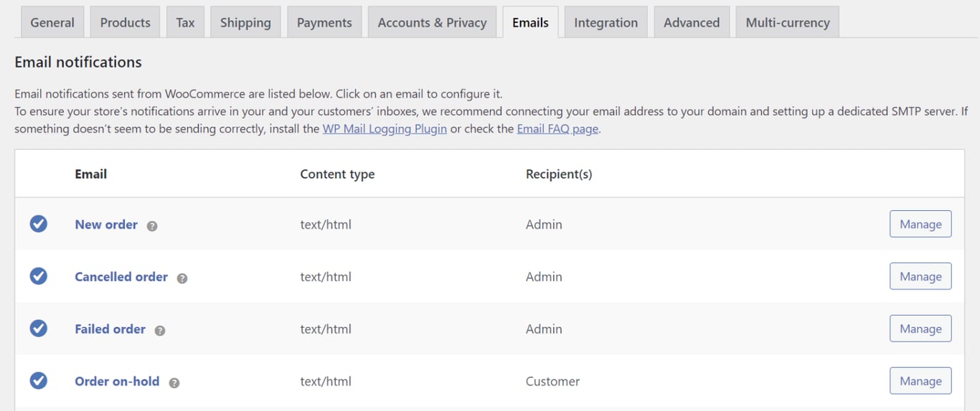
Task: Open the WP Mail Logging Plugin link
Action: (385, 129)
